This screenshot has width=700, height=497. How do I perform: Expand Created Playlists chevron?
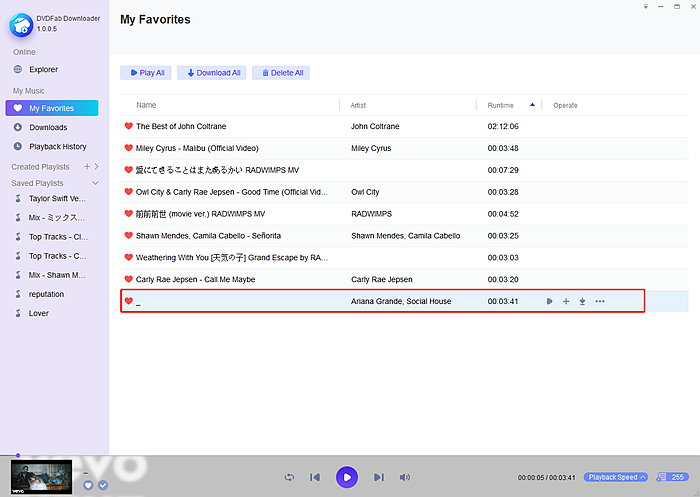[x=96, y=167]
